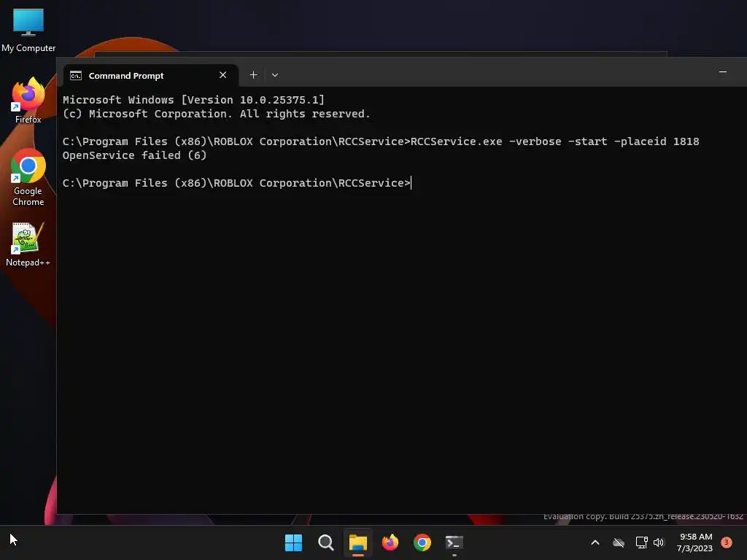Click the 'OpenService failed (6)' output line

(x=134, y=155)
